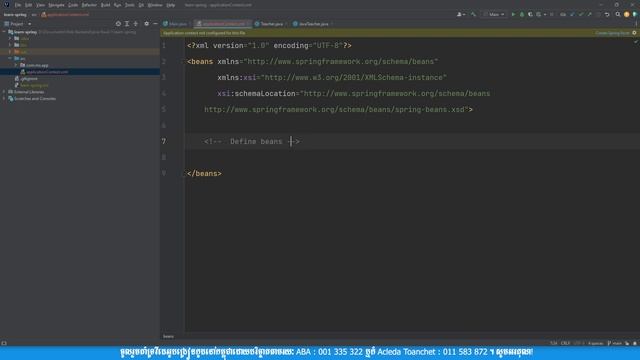Open the notification gear in the yellow banner
Screen dimensions: 640x360
click(634, 33)
